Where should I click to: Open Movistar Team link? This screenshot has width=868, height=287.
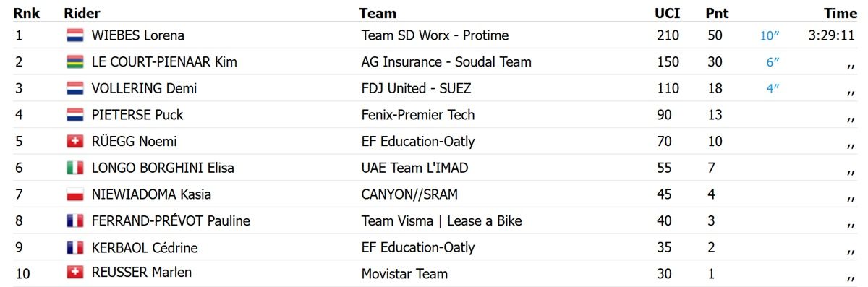(x=404, y=274)
